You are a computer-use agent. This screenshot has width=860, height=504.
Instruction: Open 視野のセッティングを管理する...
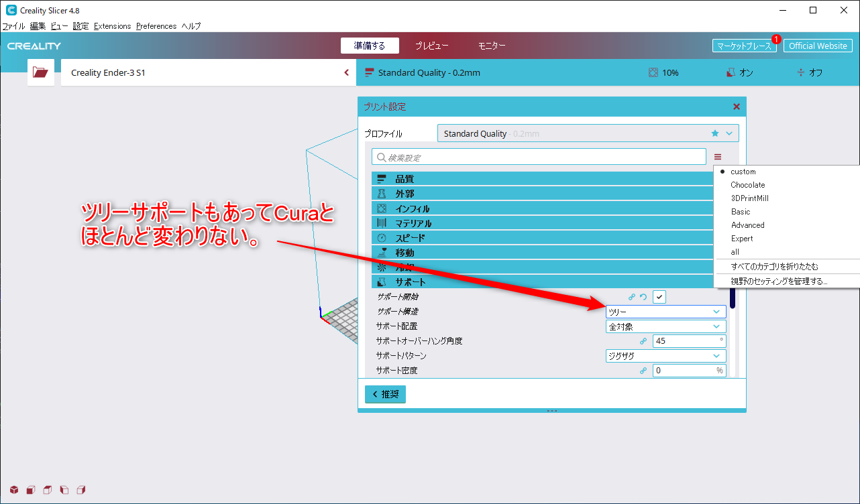pyautogui.click(x=779, y=281)
